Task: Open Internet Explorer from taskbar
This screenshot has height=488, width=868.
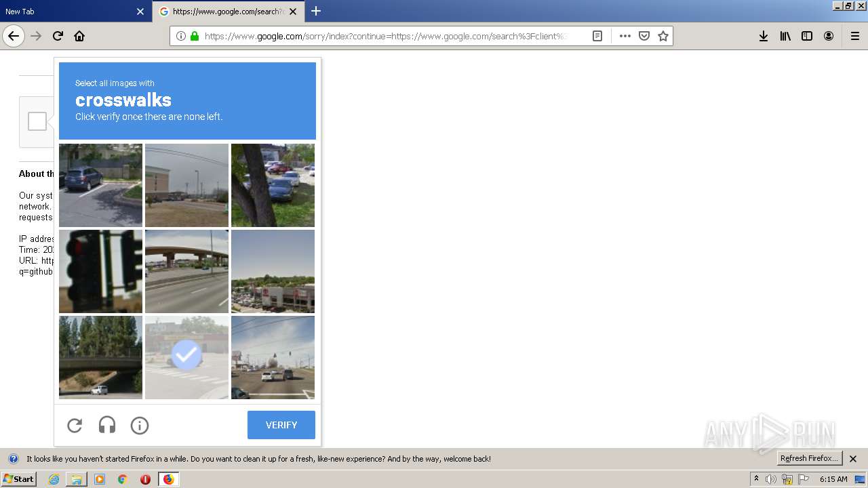Action: click(x=54, y=479)
